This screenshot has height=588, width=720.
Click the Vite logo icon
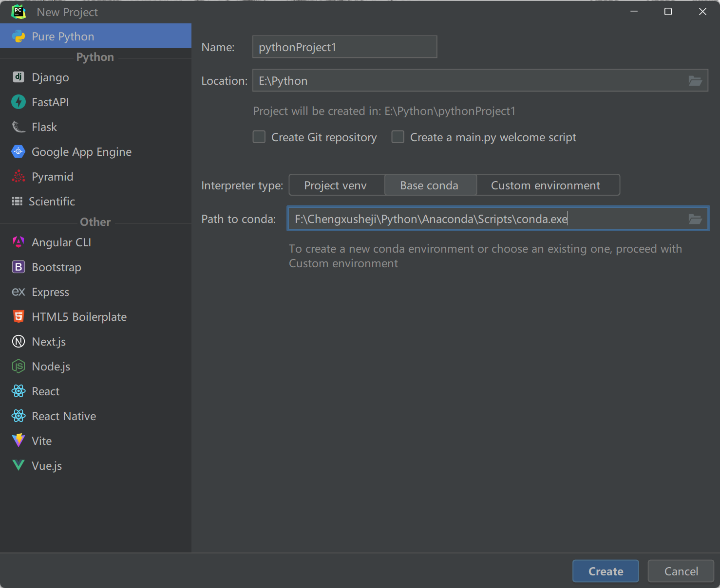click(x=19, y=441)
